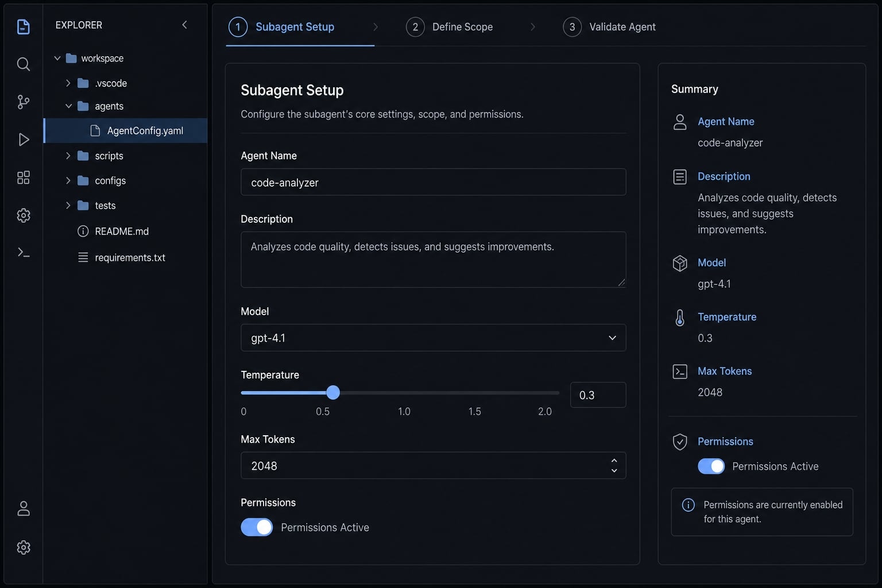Viewport: 882px width, 588px height.
Task: Click the lines icon beside requirements.txt
Action: click(83, 257)
